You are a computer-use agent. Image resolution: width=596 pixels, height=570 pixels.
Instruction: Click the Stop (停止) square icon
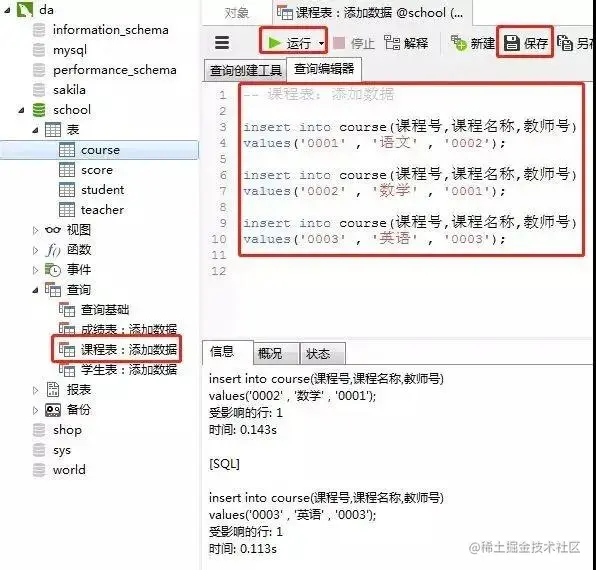pyautogui.click(x=339, y=43)
